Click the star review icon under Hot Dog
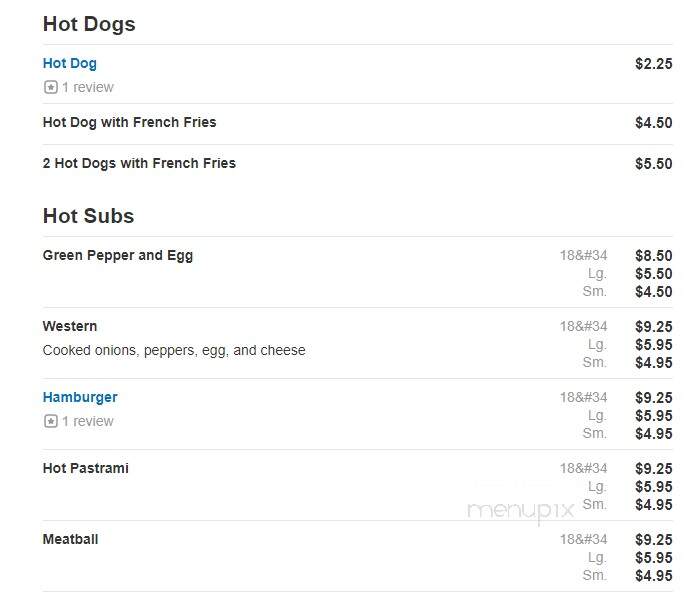 pyautogui.click(x=51, y=87)
